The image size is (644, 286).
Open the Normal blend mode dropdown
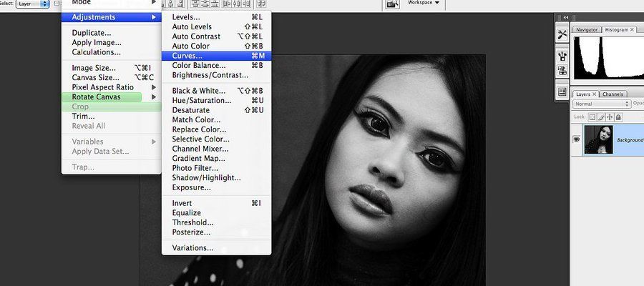[600, 104]
